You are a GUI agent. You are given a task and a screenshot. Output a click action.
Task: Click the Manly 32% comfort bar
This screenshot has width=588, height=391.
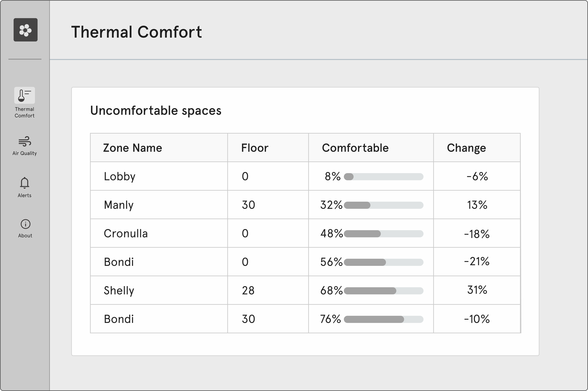click(x=384, y=205)
